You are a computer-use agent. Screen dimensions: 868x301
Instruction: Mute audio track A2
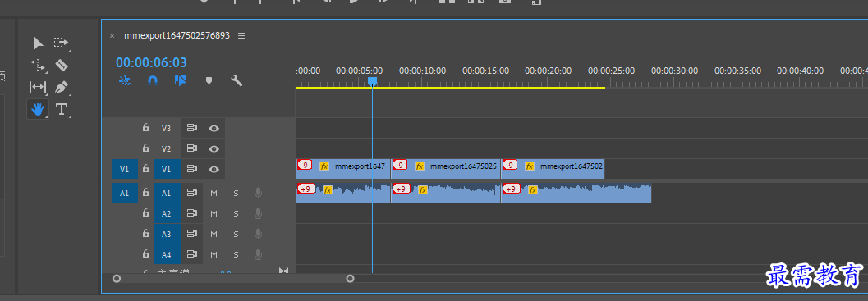(x=214, y=213)
